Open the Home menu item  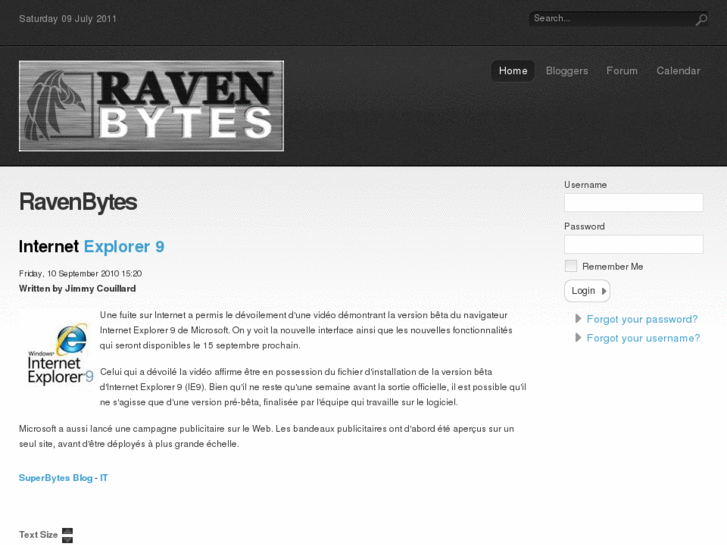pos(513,71)
